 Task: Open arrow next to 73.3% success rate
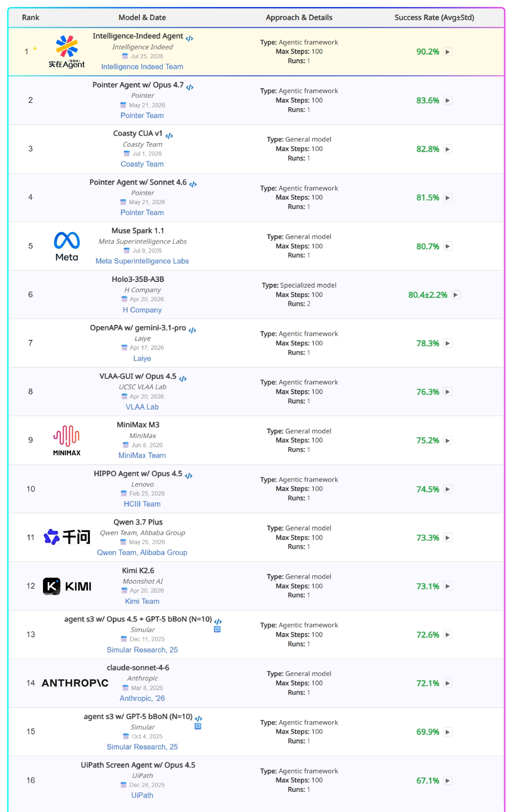coord(448,537)
